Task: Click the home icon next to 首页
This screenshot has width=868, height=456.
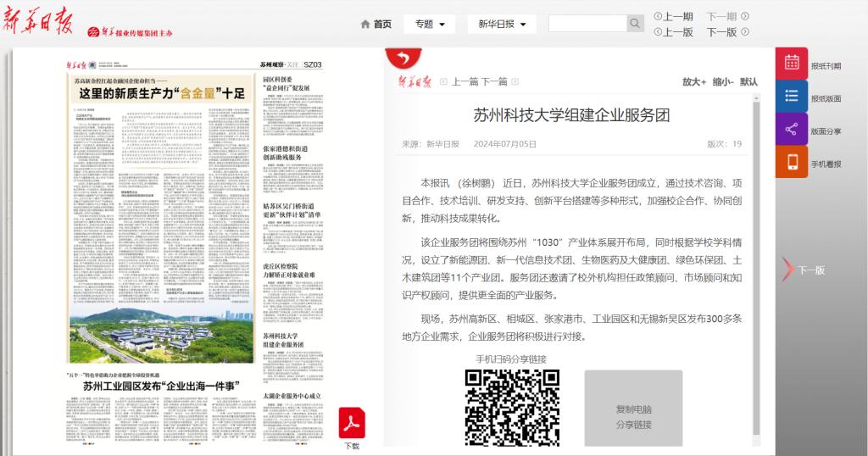Action: (365, 25)
